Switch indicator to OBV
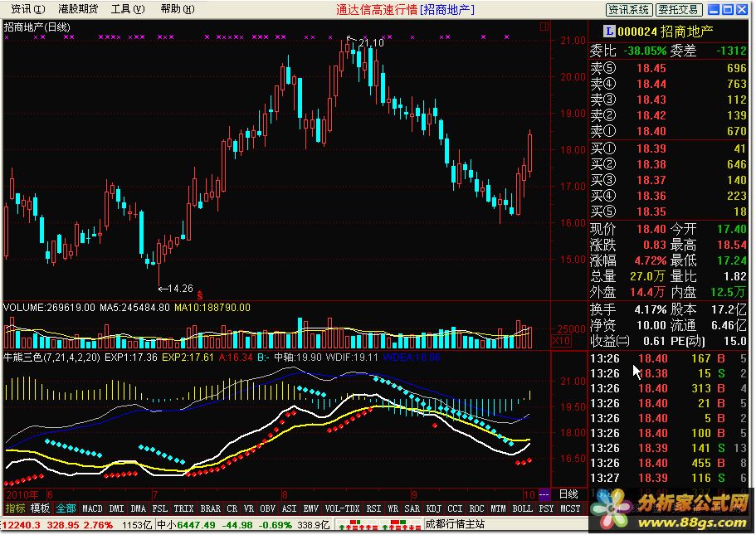This screenshot has height=535, width=756. [x=267, y=508]
